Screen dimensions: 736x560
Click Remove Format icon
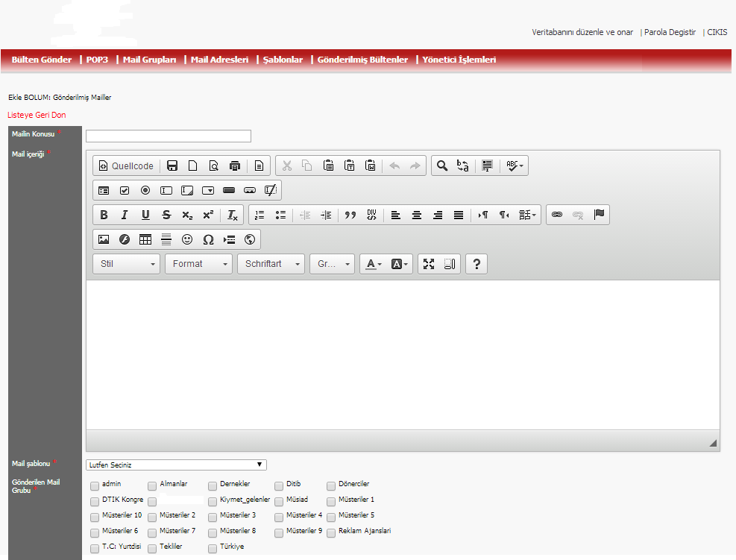(x=233, y=215)
